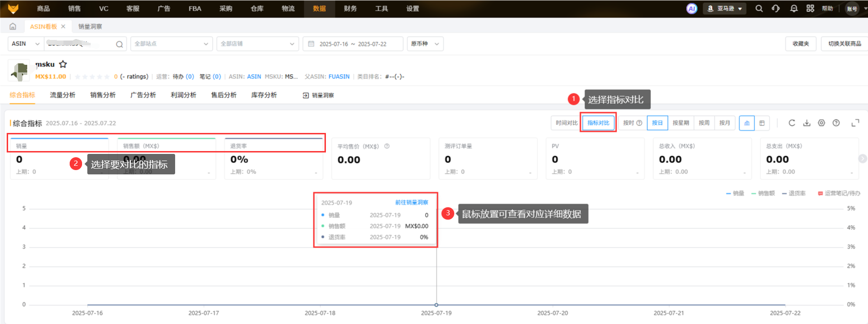This screenshot has width=868, height=324.
Task: Expand the 原币种 currency dropdown
Action: pos(425,44)
